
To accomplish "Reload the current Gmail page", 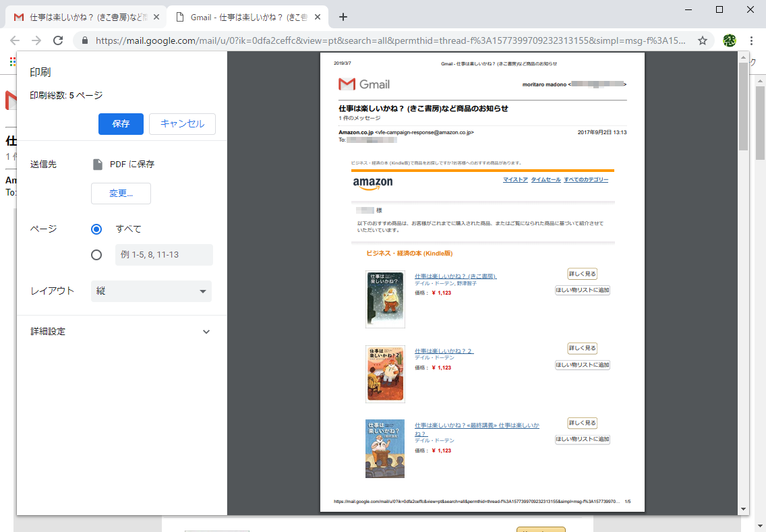I will point(58,40).
